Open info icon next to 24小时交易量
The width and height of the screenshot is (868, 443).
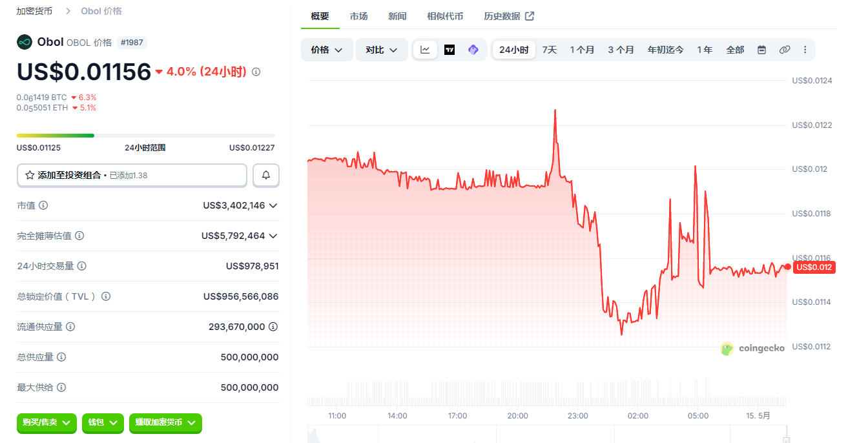tap(82, 266)
